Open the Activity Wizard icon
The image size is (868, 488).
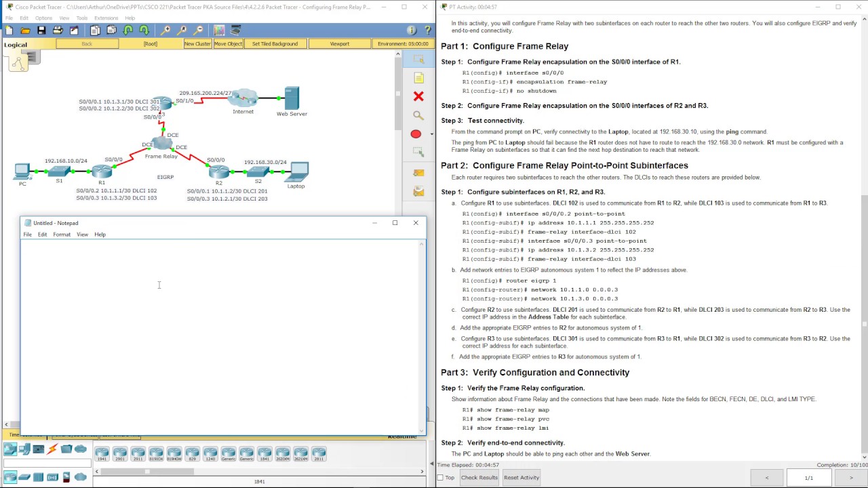(74, 30)
